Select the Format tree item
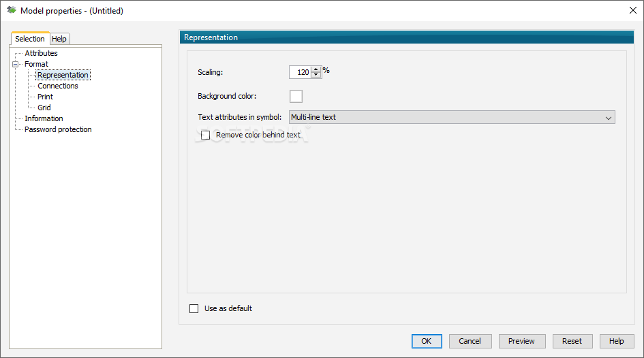 pyautogui.click(x=36, y=64)
